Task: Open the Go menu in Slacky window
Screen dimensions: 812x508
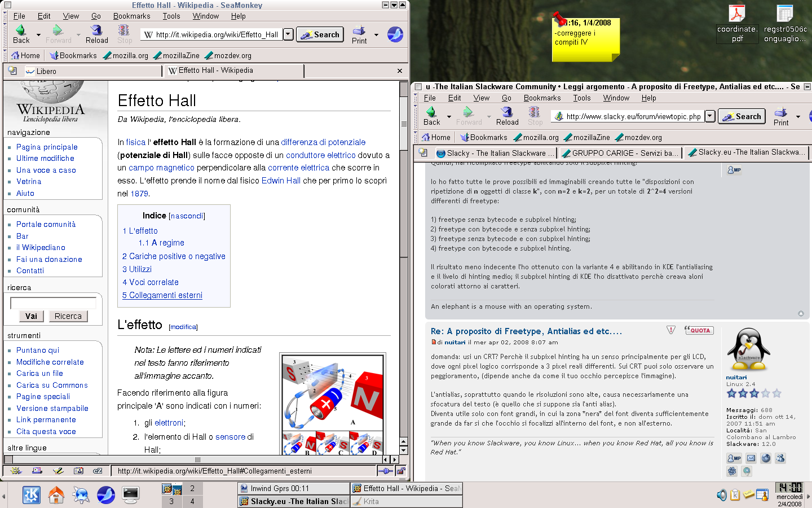Action: coord(506,98)
